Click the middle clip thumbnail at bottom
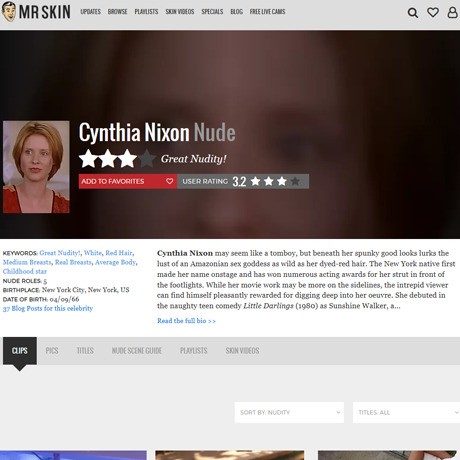The image size is (460, 460). point(230,455)
